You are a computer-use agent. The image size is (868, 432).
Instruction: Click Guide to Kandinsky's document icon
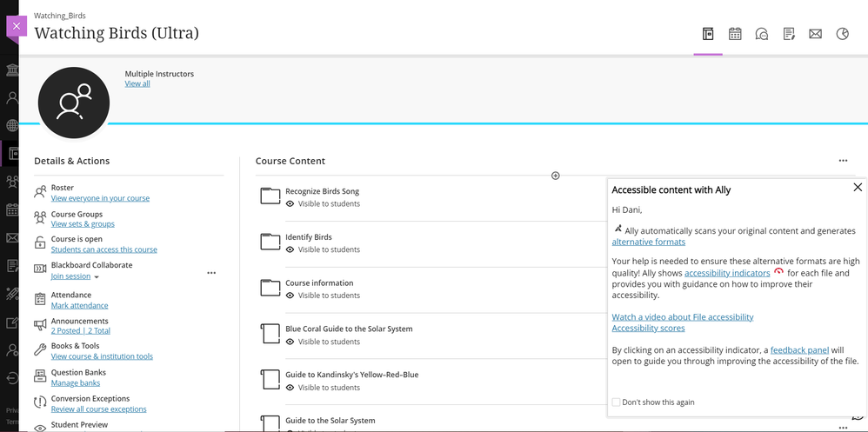coord(270,380)
